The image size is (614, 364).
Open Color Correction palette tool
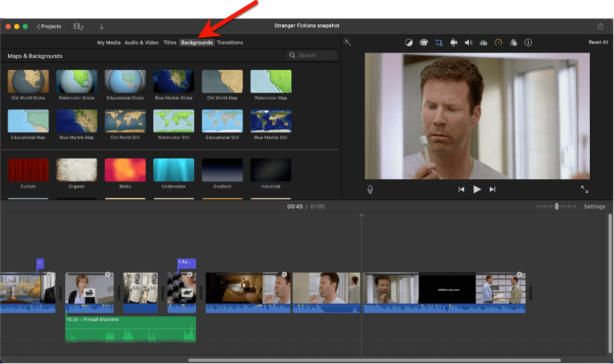tap(424, 42)
